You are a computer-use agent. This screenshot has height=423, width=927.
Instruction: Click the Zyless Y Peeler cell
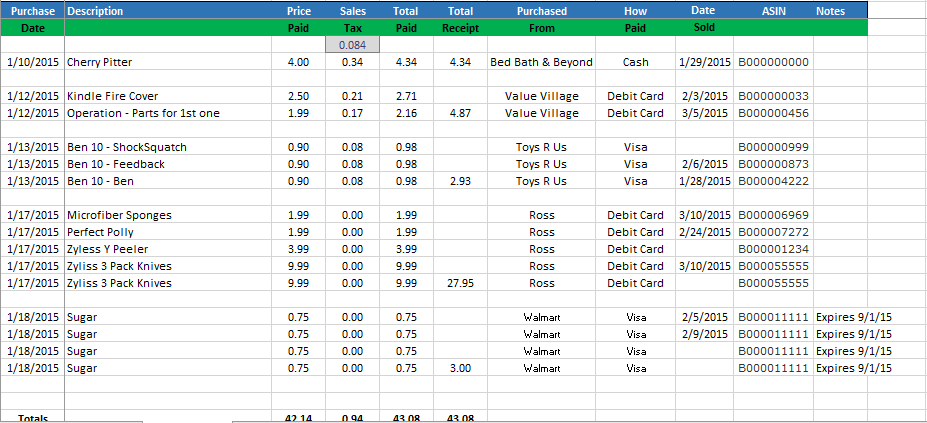168,249
